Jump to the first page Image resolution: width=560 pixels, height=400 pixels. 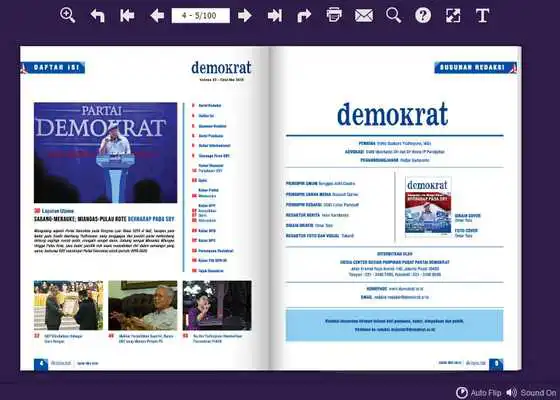point(127,16)
